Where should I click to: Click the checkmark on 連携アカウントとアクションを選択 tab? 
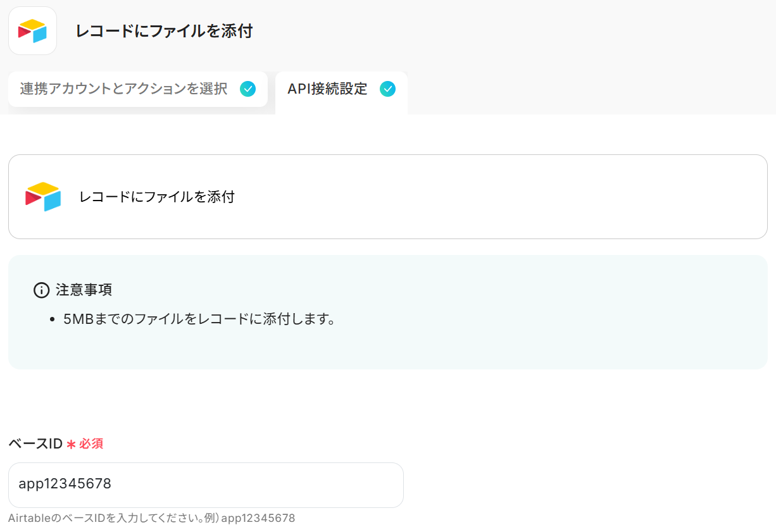click(248, 89)
